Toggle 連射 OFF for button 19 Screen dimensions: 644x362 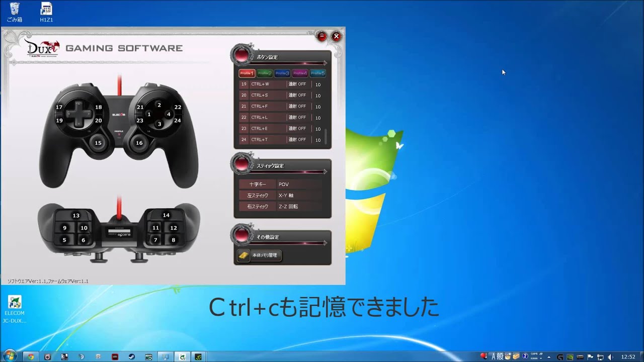click(297, 84)
